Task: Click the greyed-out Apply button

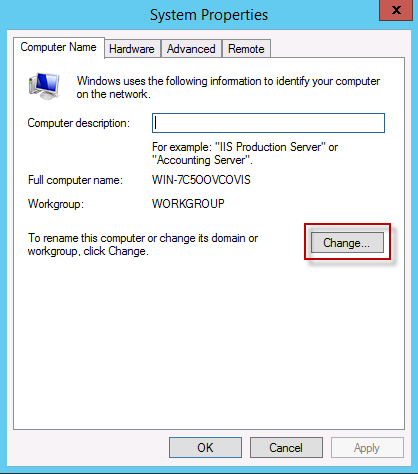Action: 367,448
